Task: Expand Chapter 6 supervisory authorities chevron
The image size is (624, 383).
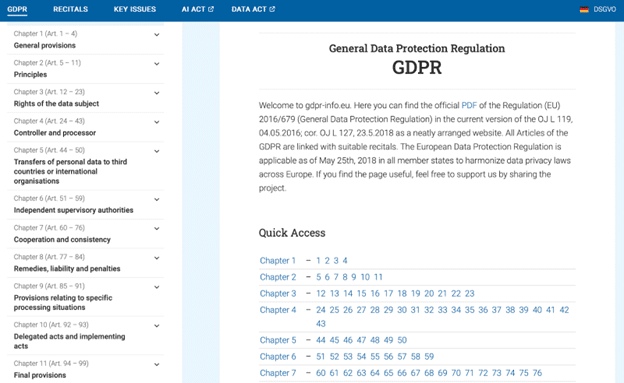Action: (x=157, y=199)
